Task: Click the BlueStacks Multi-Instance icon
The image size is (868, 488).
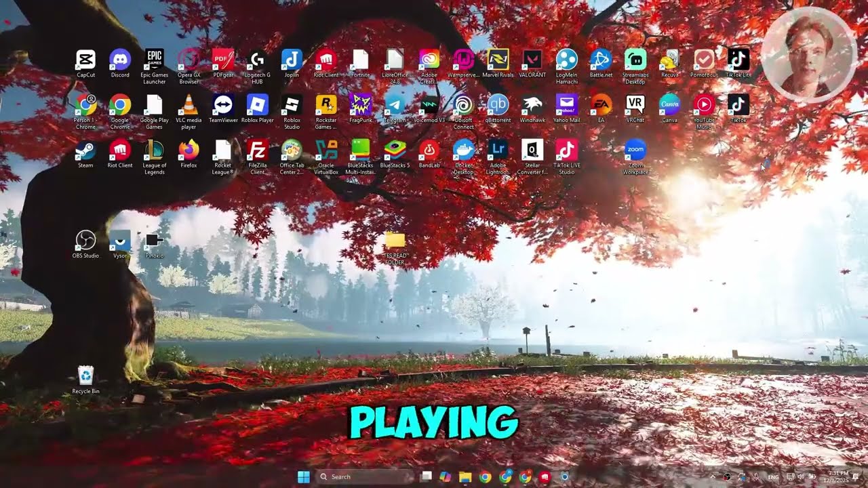Action: [361, 150]
